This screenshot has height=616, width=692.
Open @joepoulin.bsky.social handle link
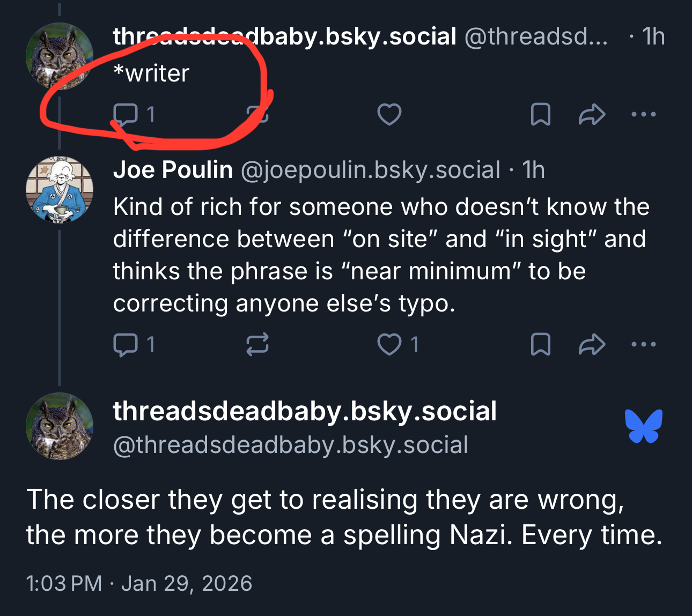tap(370, 170)
